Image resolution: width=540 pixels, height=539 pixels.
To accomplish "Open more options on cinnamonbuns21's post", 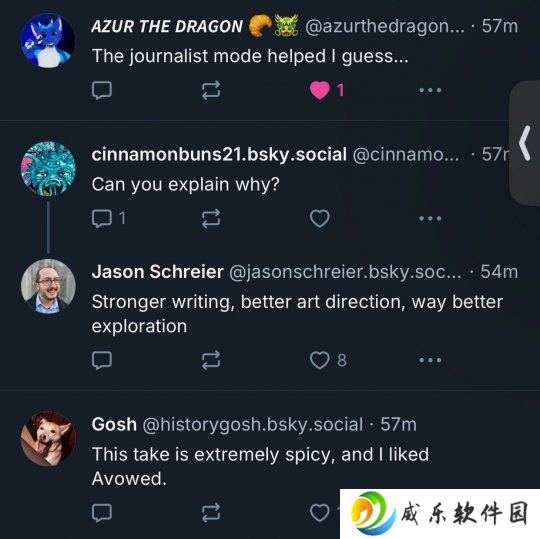I will [x=430, y=218].
